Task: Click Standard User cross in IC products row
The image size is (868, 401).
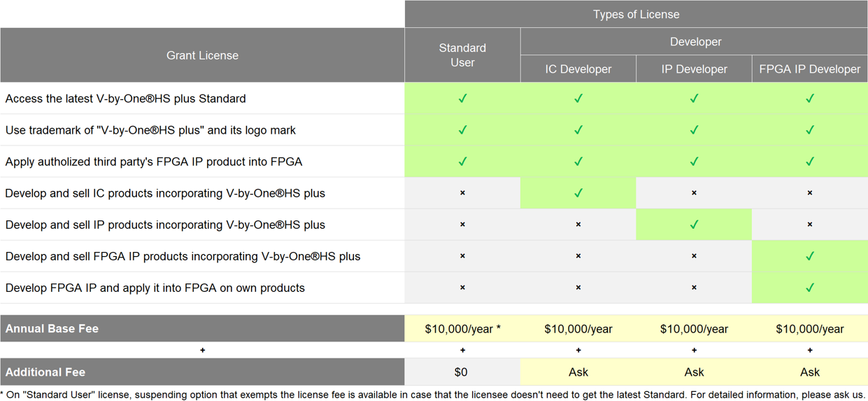Action: click(462, 193)
